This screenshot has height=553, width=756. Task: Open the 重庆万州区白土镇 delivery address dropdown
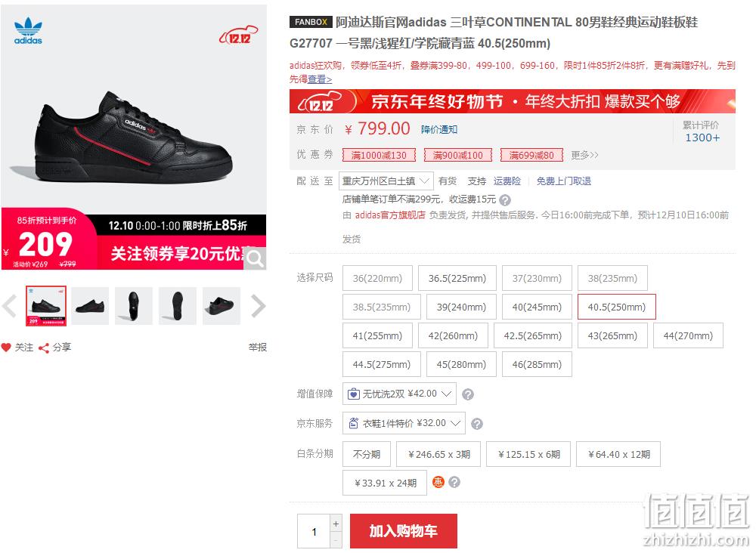pos(386,181)
